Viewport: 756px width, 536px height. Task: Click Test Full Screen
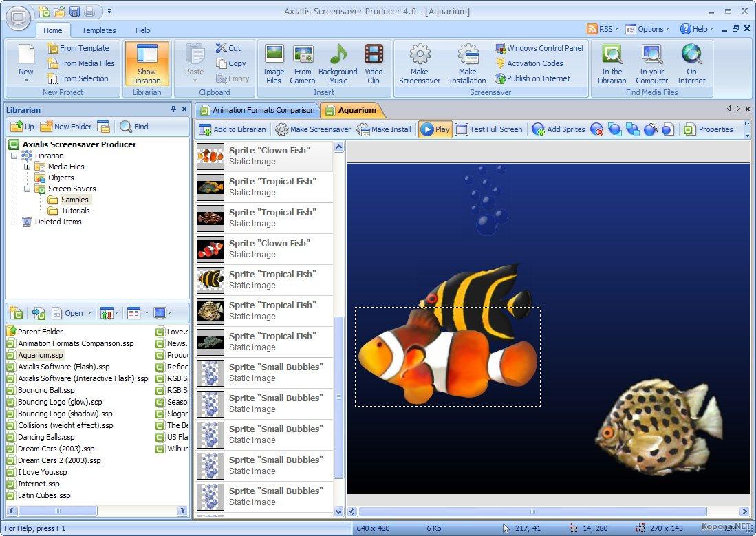489,129
